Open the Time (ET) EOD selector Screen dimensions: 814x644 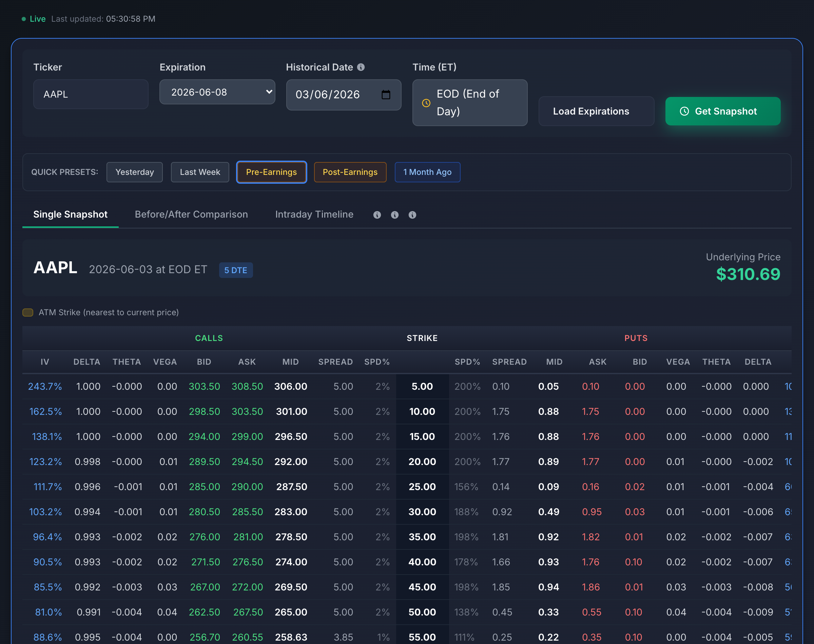point(470,103)
